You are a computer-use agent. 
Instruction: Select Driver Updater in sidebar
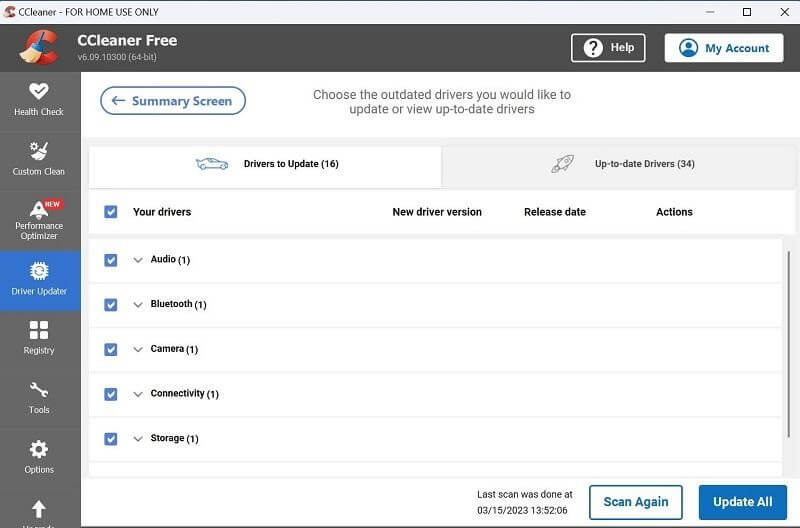coord(39,280)
